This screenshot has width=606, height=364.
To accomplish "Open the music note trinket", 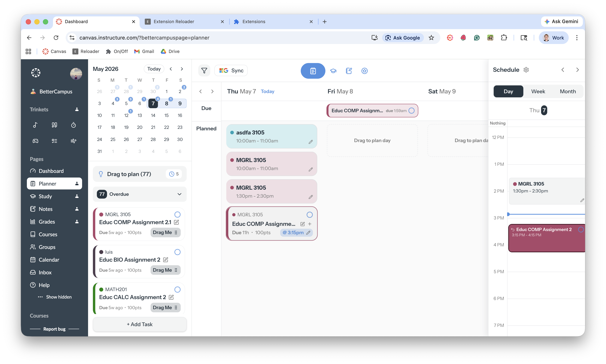I will coord(35,125).
